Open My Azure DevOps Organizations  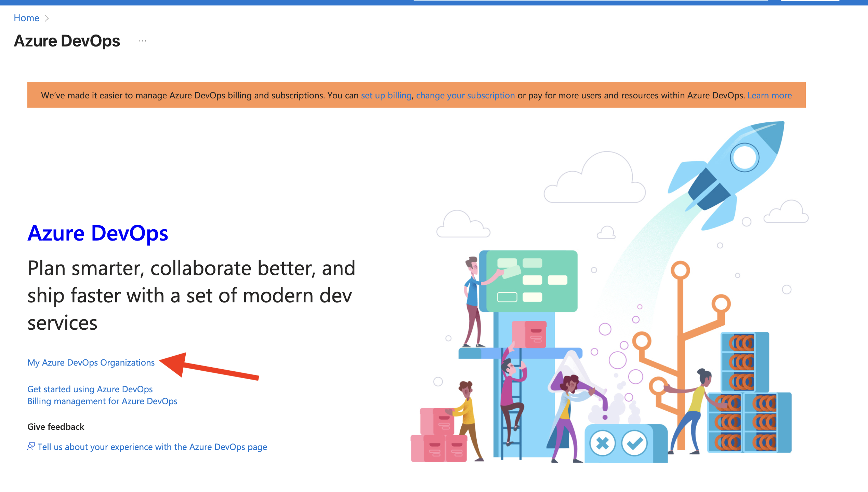91,363
